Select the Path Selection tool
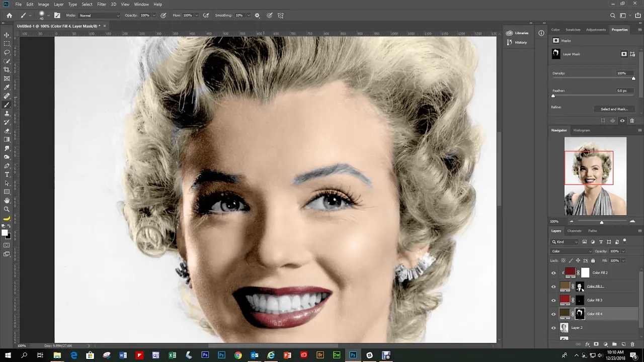The image size is (644, 362). 7,183
